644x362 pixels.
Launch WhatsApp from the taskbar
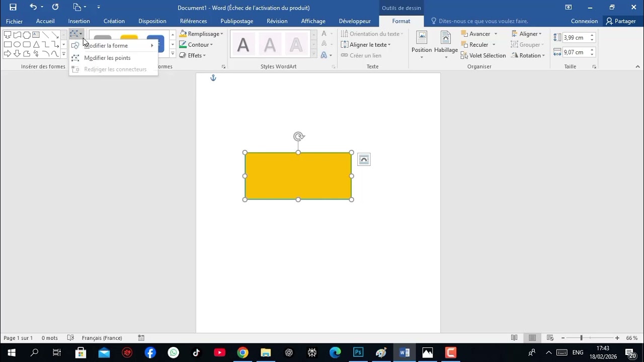click(173, 352)
